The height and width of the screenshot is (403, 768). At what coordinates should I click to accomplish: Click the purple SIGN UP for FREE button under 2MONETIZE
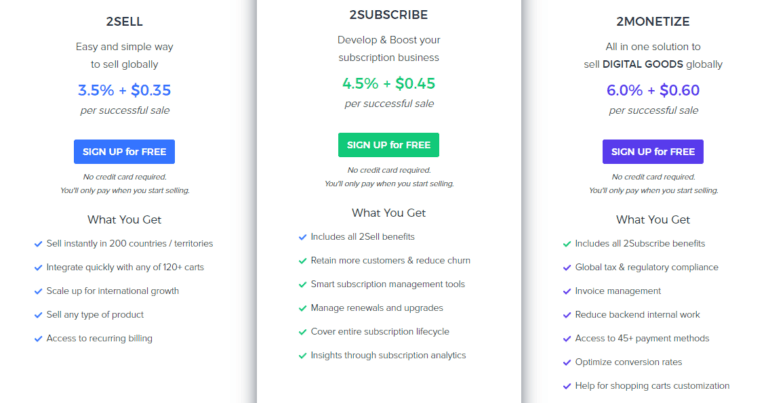click(652, 152)
